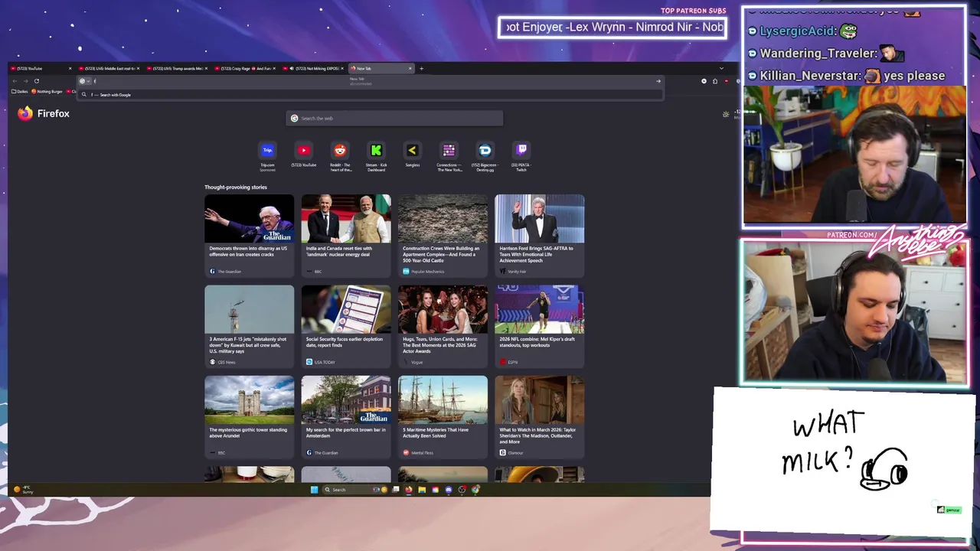
Task: Switch to the first YouTube tab
Action: pos(41,68)
